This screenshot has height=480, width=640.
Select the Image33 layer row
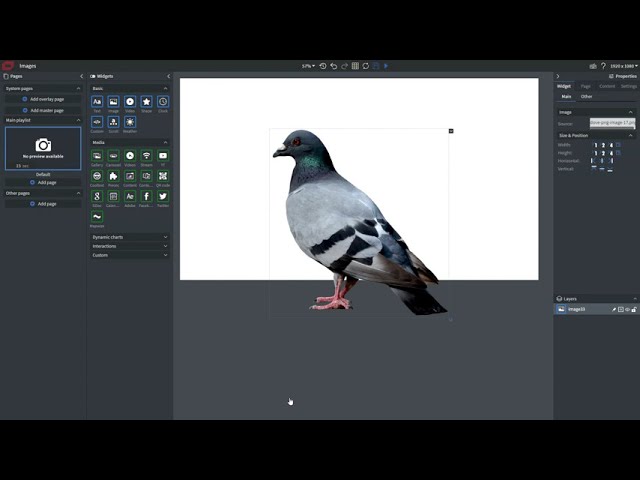596,309
